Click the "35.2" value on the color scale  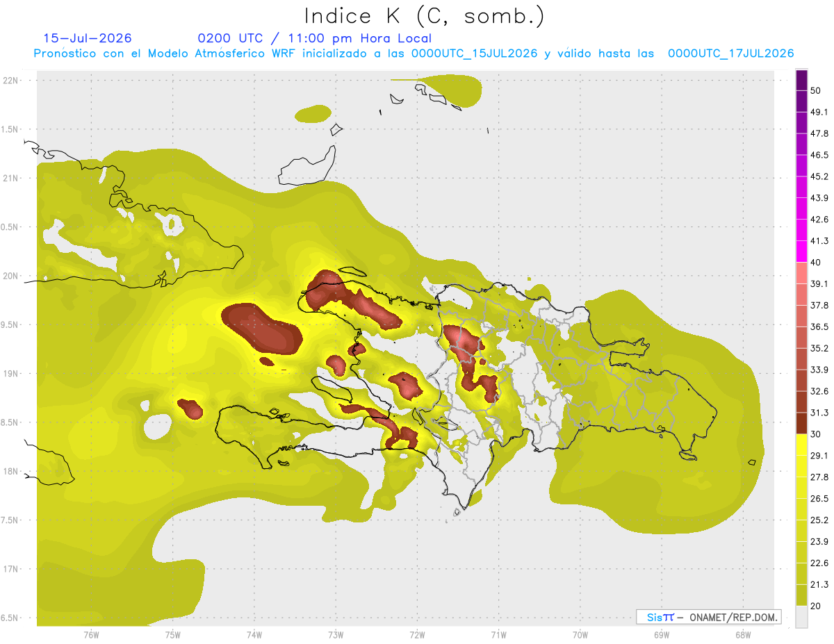(819, 348)
